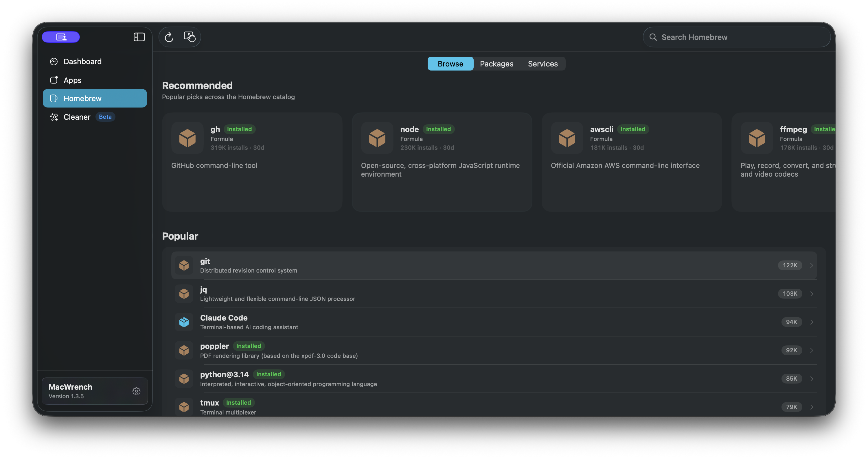The image size is (868, 459).
Task: Click the awscli package box icon
Action: click(x=567, y=138)
